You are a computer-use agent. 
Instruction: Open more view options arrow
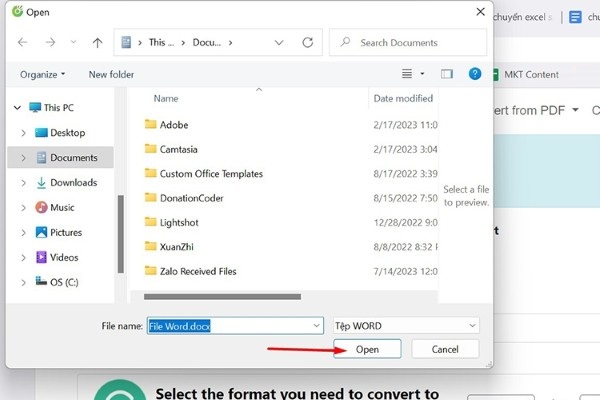click(422, 73)
